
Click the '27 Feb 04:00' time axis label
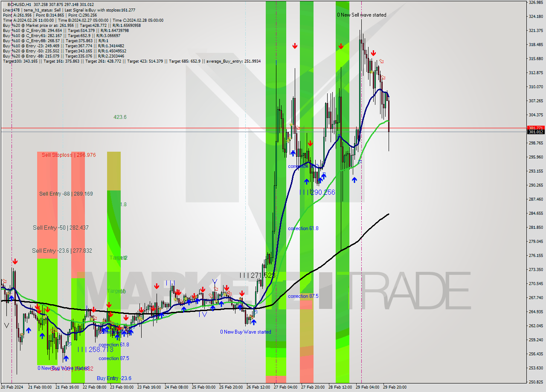[x=285, y=387]
